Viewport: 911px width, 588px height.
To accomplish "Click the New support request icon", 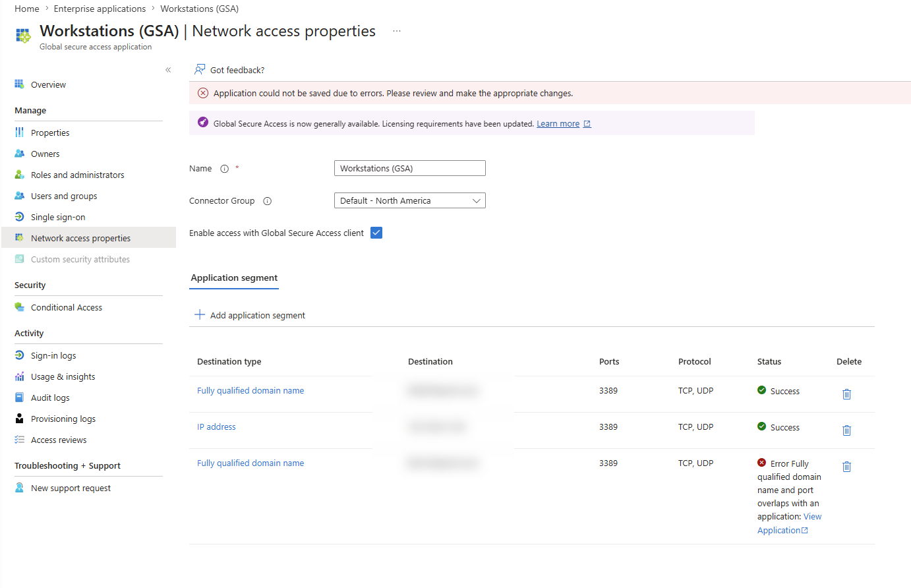I will pos(20,488).
